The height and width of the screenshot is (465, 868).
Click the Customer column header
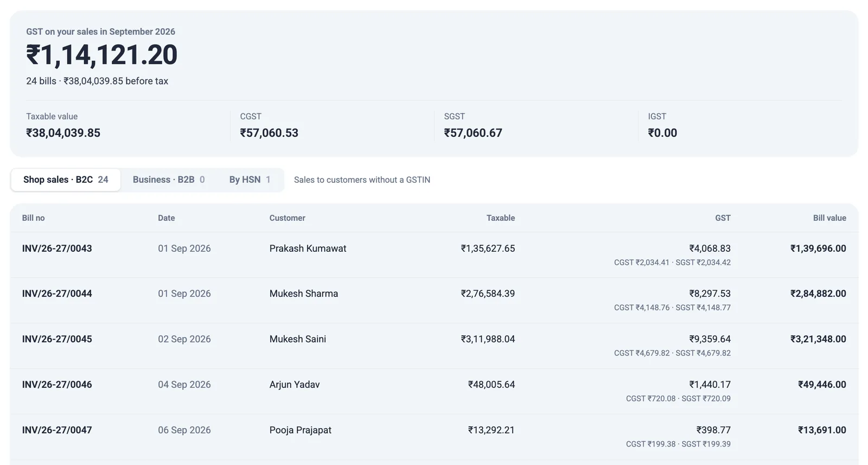(288, 218)
